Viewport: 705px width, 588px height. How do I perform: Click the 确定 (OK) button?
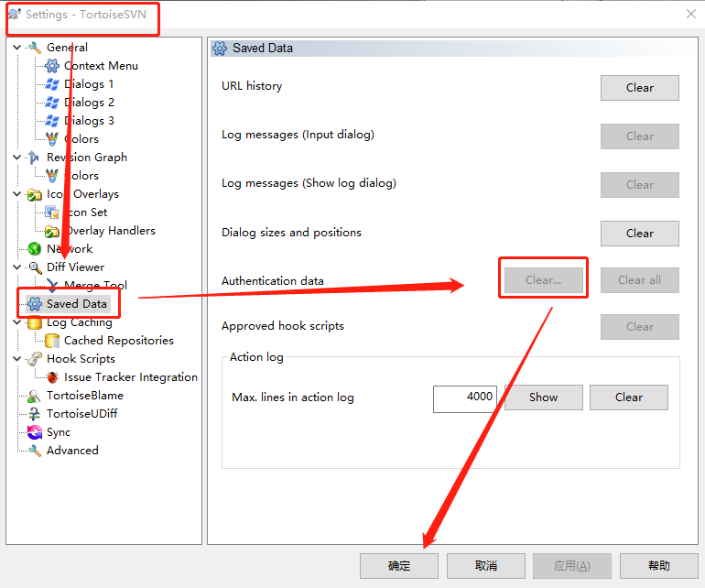(399, 566)
